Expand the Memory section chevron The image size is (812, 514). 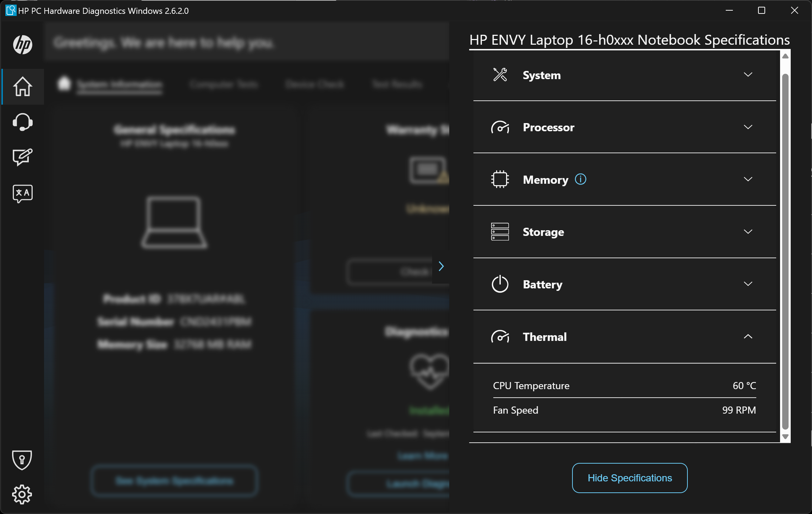coord(748,179)
